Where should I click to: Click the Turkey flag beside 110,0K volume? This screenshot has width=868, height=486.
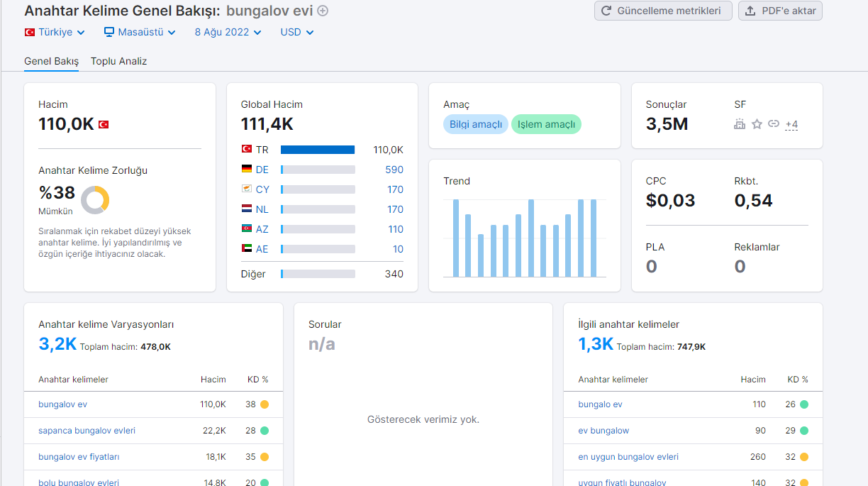[x=104, y=124]
